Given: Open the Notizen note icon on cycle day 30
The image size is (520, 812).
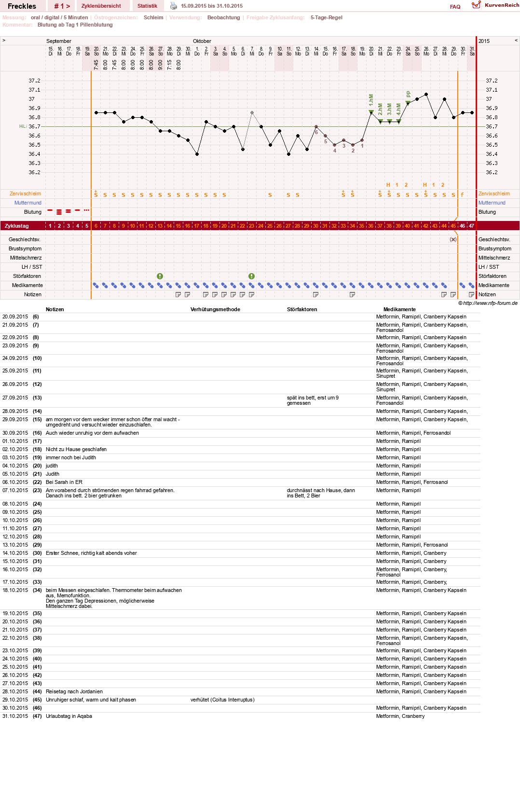Looking at the screenshot, I should click(315, 294).
